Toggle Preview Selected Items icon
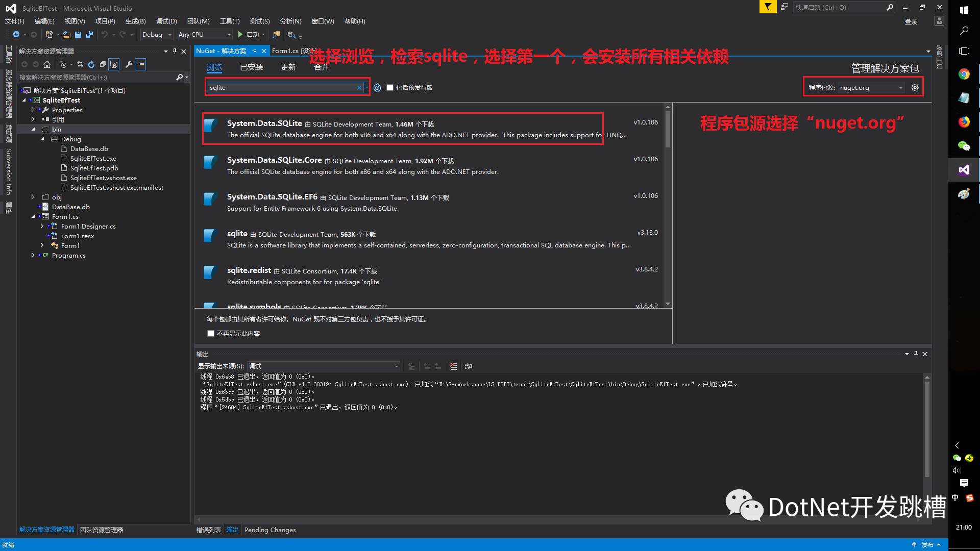 pos(141,64)
